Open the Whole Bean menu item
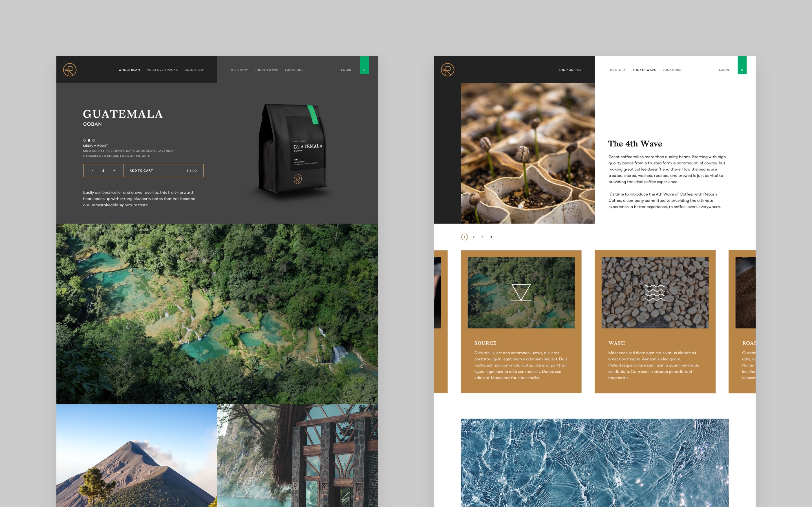This screenshot has height=507, width=812. coord(129,70)
